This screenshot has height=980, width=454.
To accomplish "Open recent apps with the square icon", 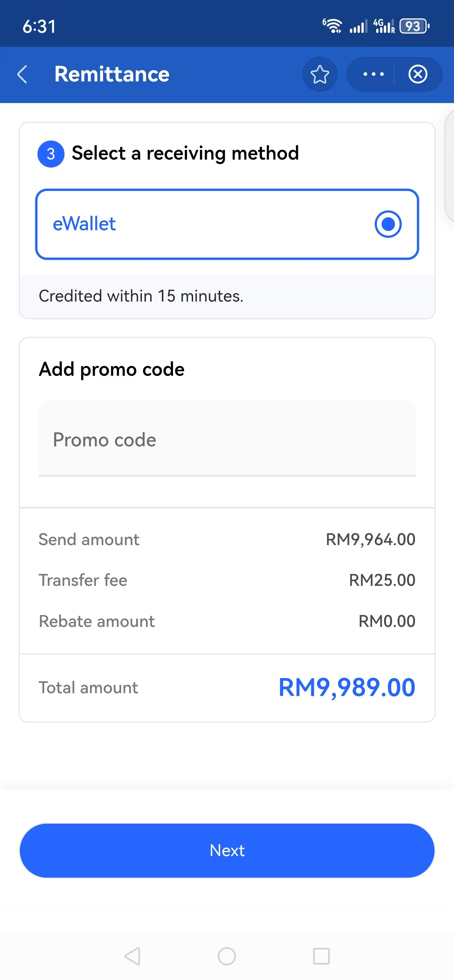I will [321, 955].
